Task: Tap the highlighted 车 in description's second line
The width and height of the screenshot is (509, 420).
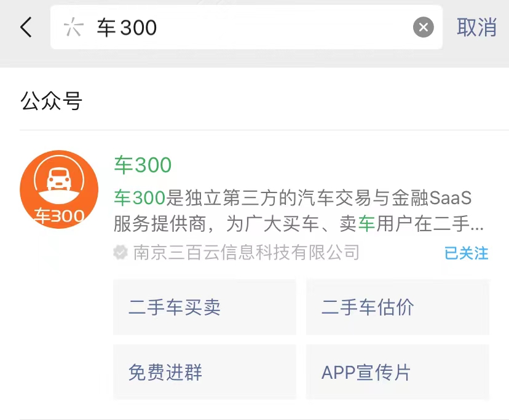Action: tap(367, 224)
